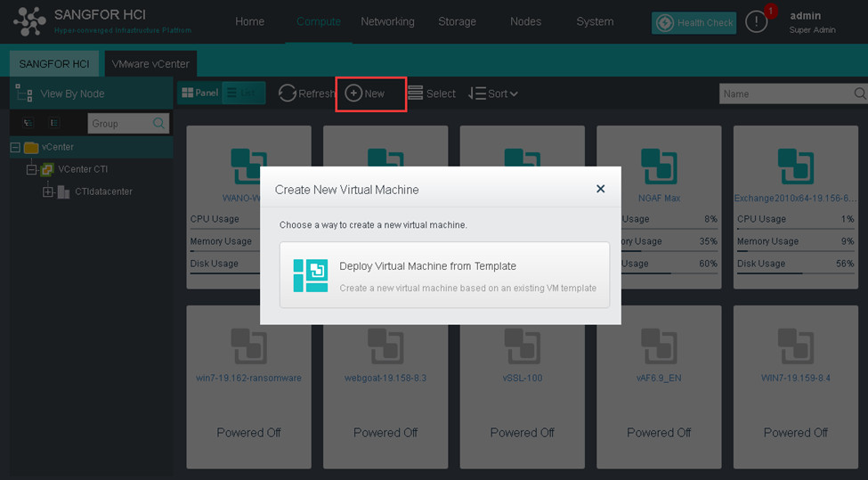Open the NGAF Max virtual machine icon
Viewport: 868px width, 480px height.
pos(659,167)
